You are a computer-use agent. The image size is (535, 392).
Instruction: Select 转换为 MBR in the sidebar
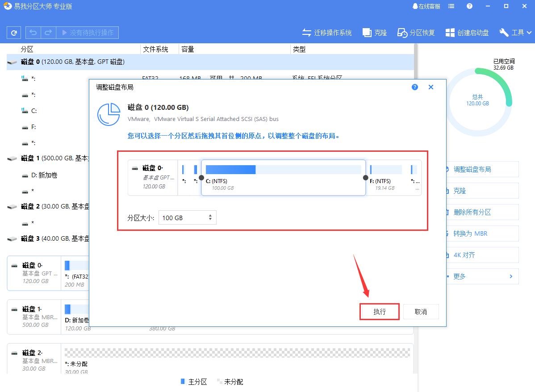(x=482, y=234)
